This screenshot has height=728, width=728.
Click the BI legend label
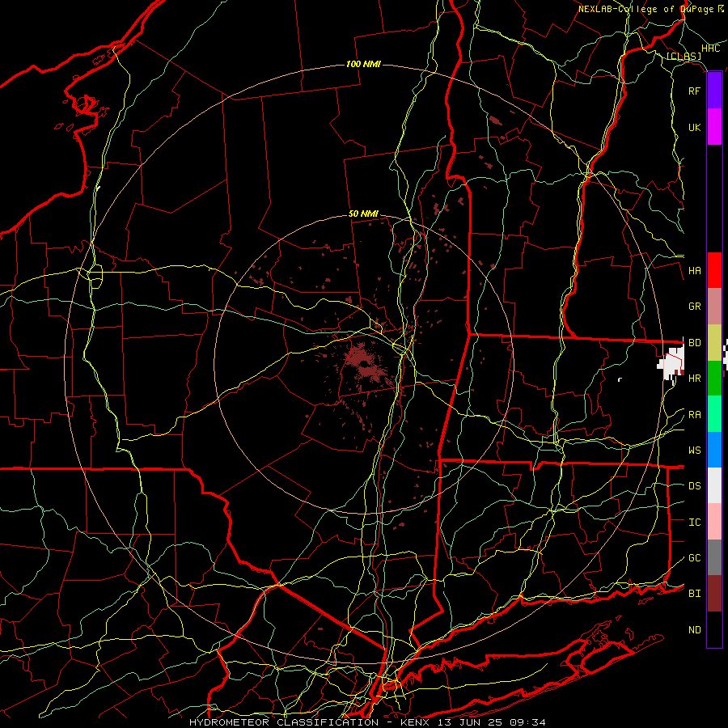[x=694, y=594]
